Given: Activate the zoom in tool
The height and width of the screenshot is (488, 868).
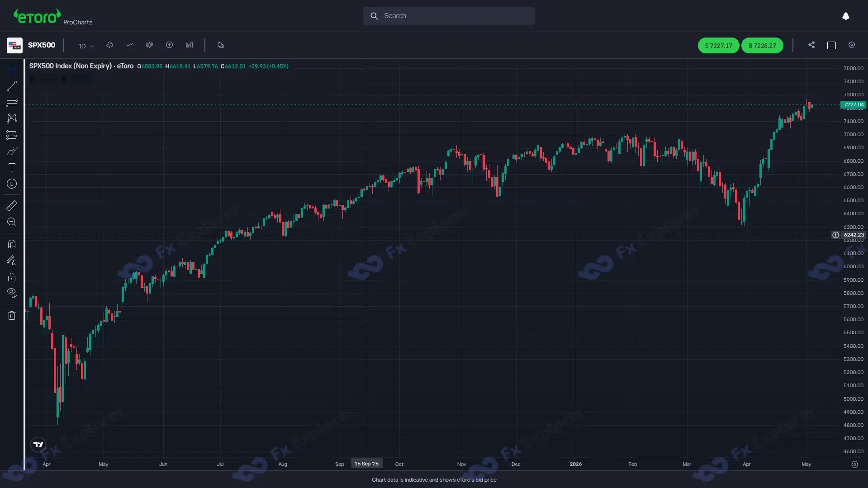Looking at the screenshot, I should click(12, 222).
